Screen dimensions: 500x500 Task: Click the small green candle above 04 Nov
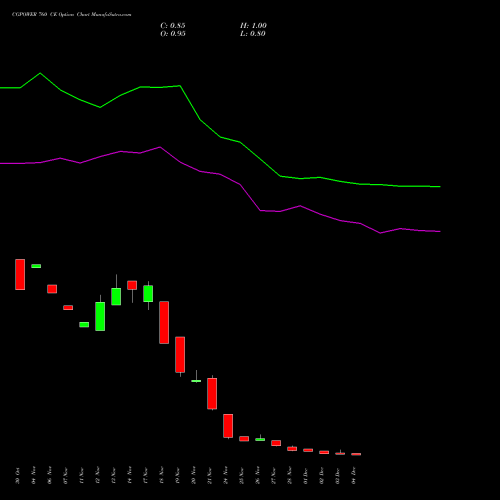(36, 266)
